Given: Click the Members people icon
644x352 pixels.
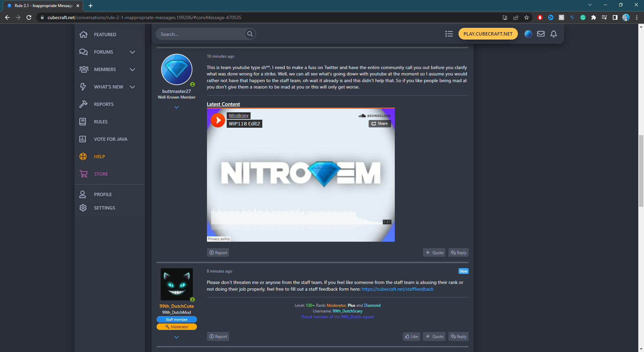Looking at the screenshot, I should (84, 69).
